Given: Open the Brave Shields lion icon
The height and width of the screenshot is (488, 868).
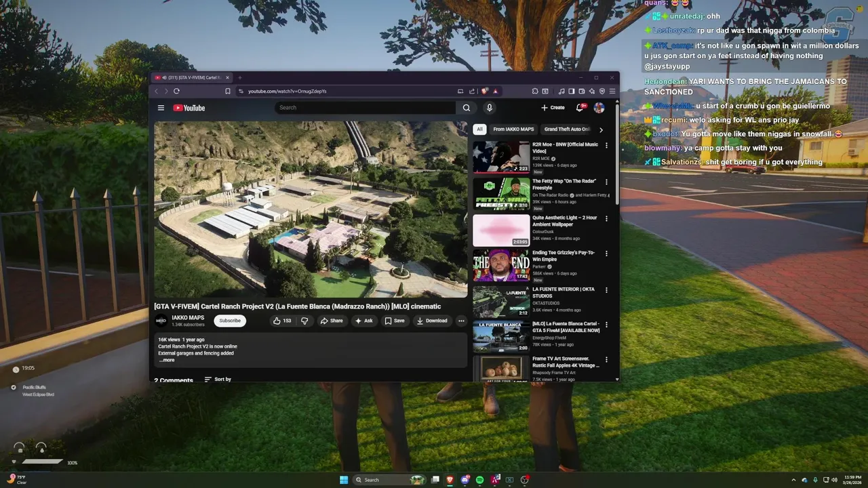Looking at the screenshot, I should click(485, 91).
